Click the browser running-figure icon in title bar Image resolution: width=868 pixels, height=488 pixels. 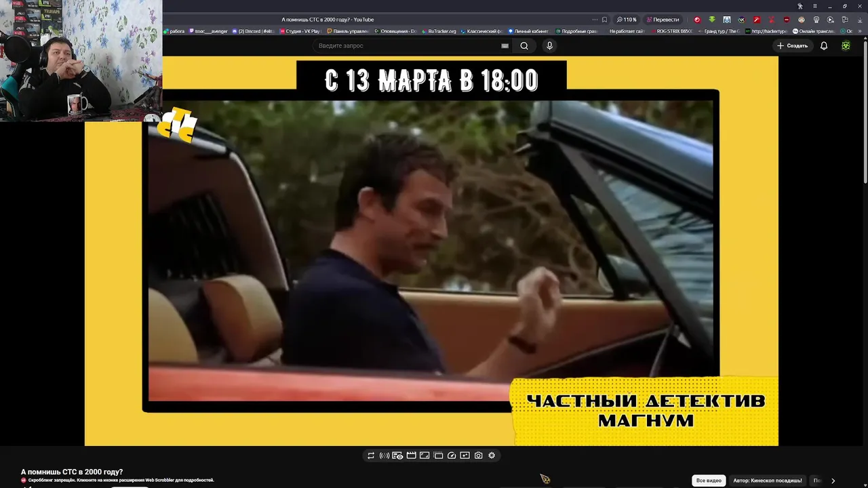[800, 6]
